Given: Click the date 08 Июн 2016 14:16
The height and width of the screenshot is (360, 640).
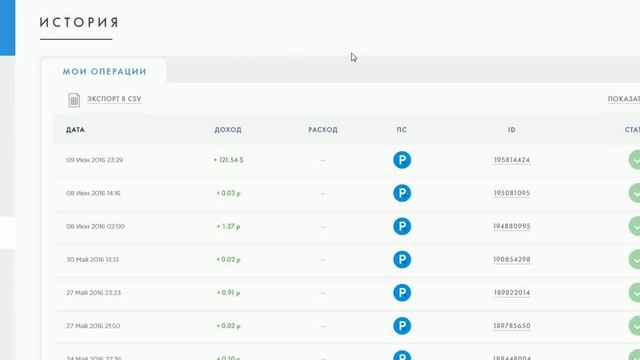Looking at the screenshot, I should click(x=93, y=193).
